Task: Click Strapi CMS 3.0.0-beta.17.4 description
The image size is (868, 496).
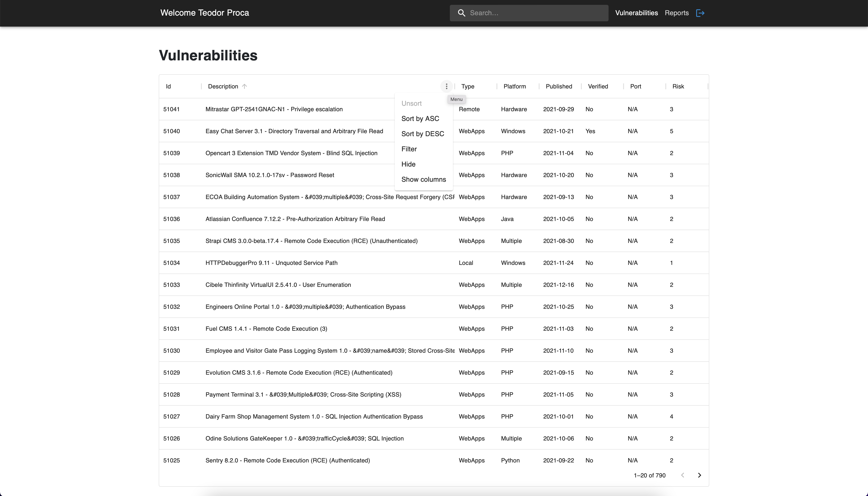Action: (311, 241)
